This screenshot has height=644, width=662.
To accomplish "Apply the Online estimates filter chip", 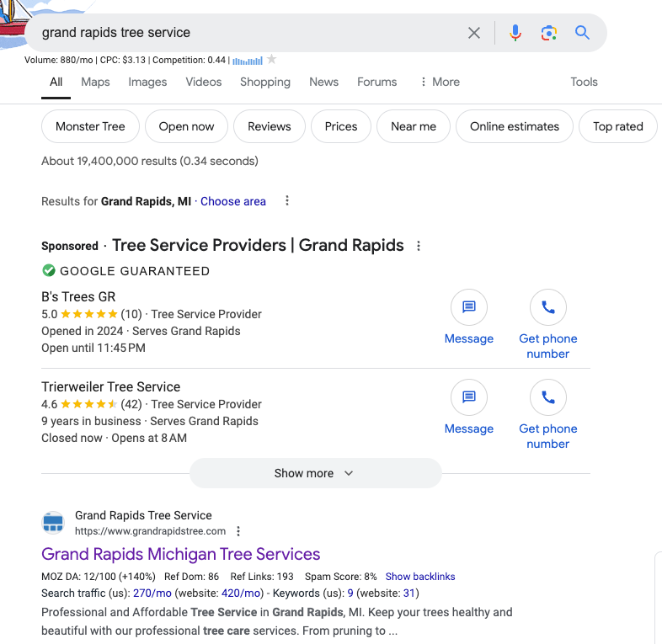I will tap(515, 126).
